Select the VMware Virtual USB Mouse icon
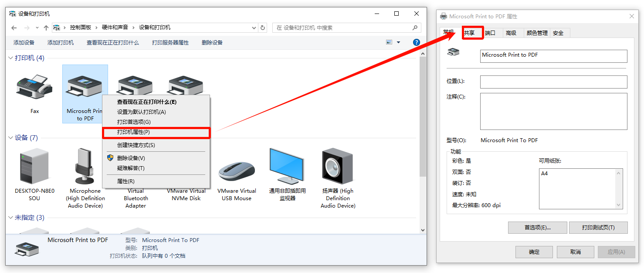The image size is (644, 273). (x=237, y=171)
